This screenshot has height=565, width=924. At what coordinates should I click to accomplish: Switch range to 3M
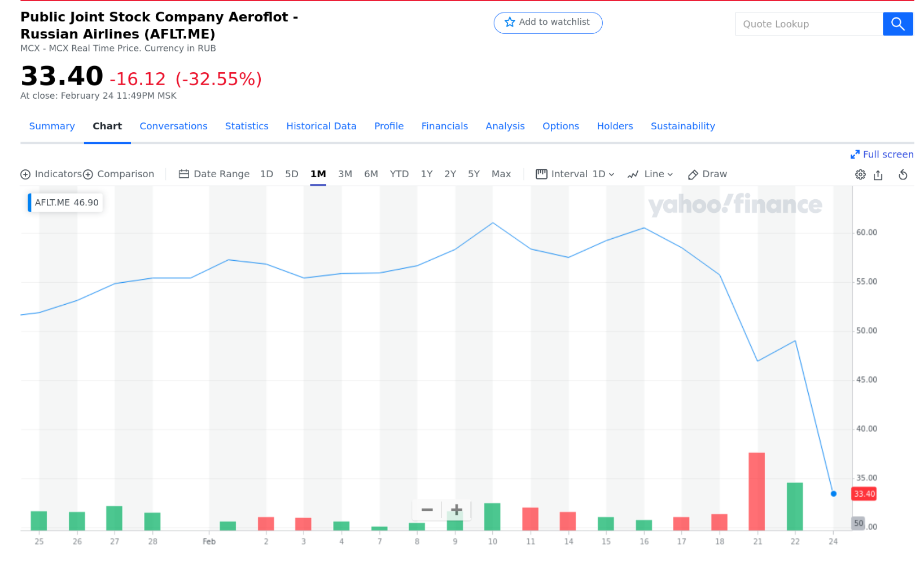click(x=345, y=174)
